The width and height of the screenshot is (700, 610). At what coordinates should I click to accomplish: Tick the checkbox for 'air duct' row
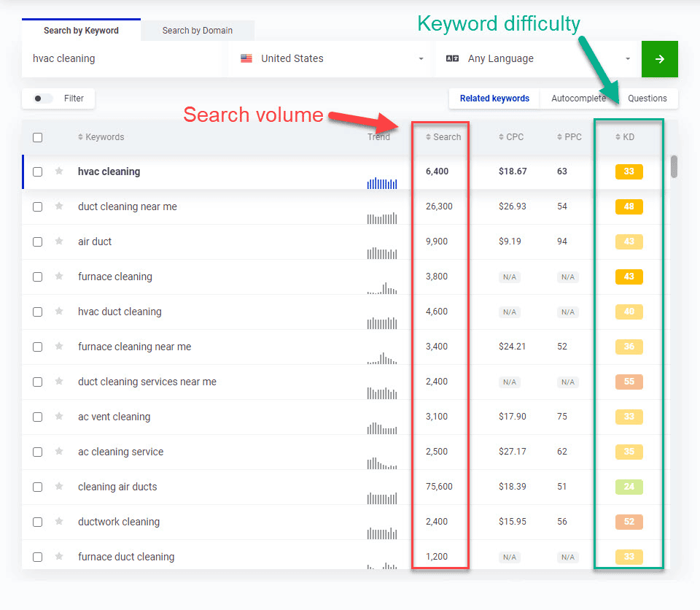click(38, 242)
